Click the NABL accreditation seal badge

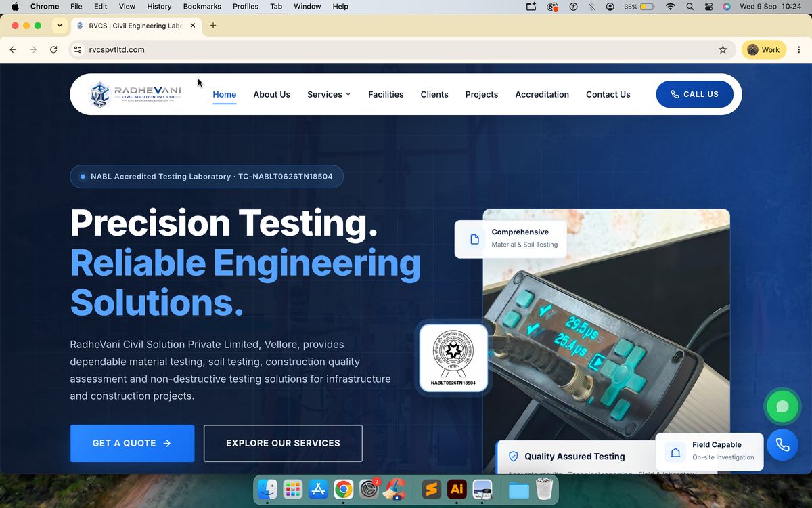[453, 358]
